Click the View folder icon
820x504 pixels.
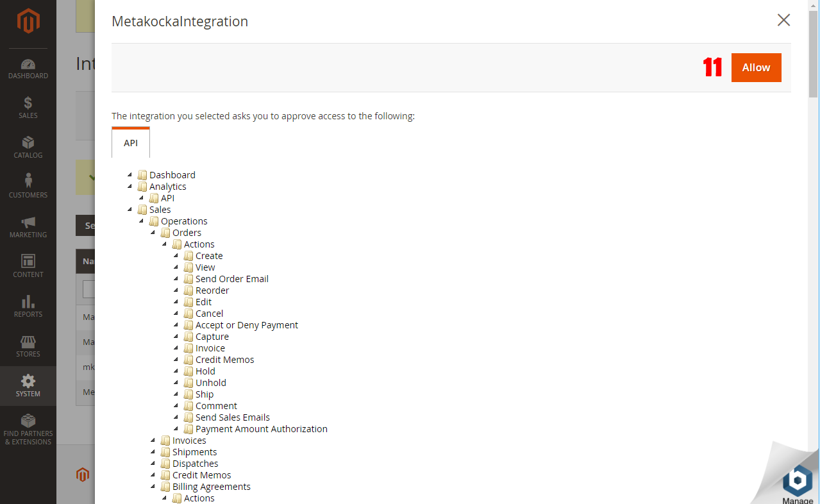coord(188,267)
